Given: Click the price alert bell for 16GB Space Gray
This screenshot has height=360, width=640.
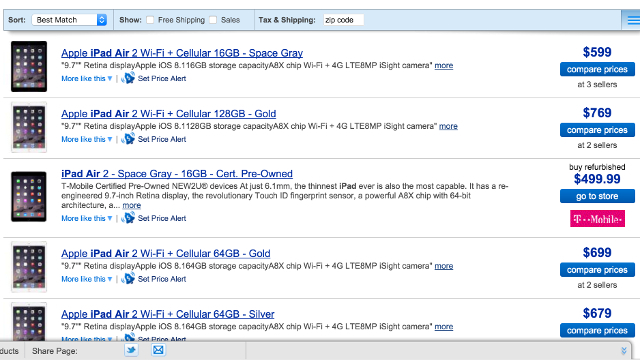Looking at the screenshot, I should pos(128,78).
